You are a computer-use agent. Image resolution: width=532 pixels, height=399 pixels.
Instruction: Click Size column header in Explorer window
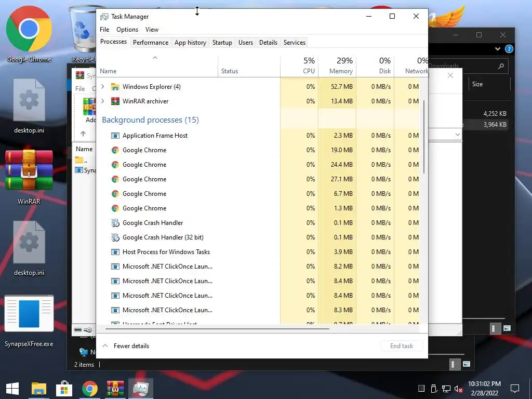[489, 84]
